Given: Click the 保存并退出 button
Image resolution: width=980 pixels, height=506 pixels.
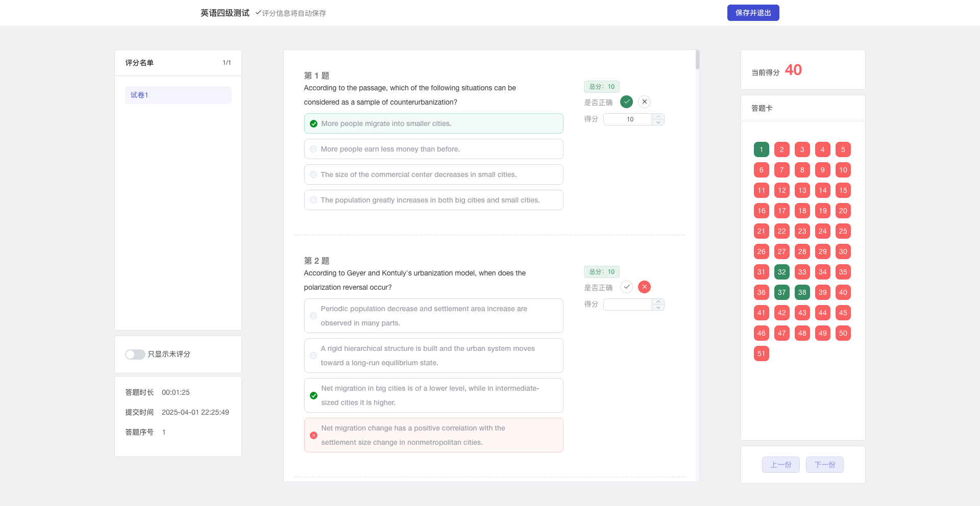Looking at the screenshot, I should [x=753, y=13].
